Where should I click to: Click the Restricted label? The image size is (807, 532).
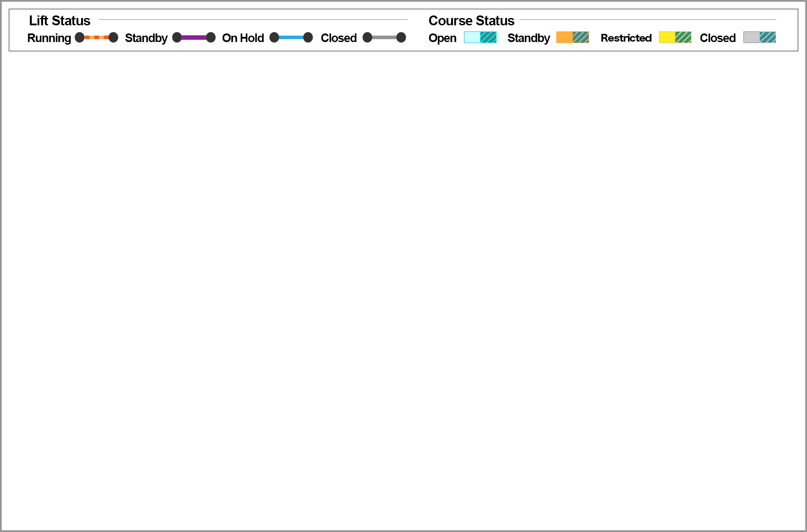coord(626,38)
